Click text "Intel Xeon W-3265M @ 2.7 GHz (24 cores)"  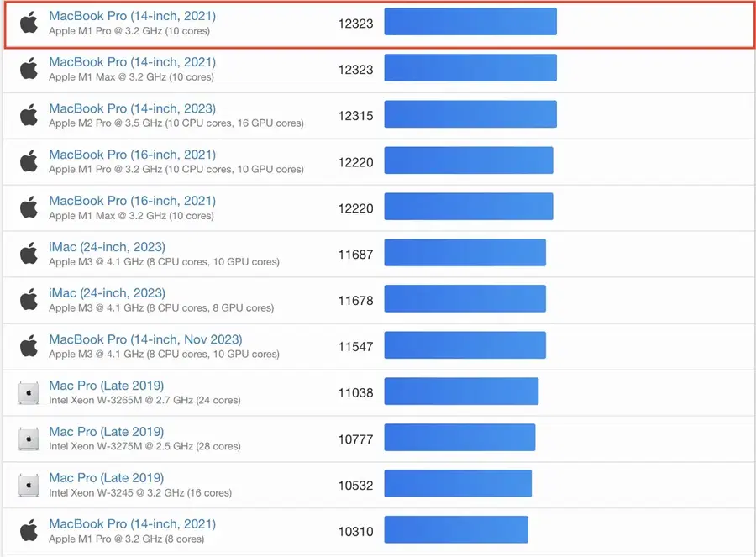pyautogui.click(x=144, y=400)
